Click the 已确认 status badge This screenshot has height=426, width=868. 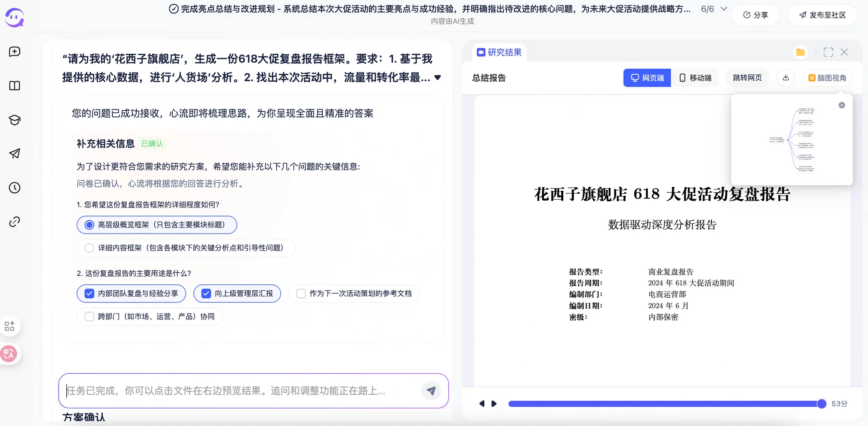(152, 144)
